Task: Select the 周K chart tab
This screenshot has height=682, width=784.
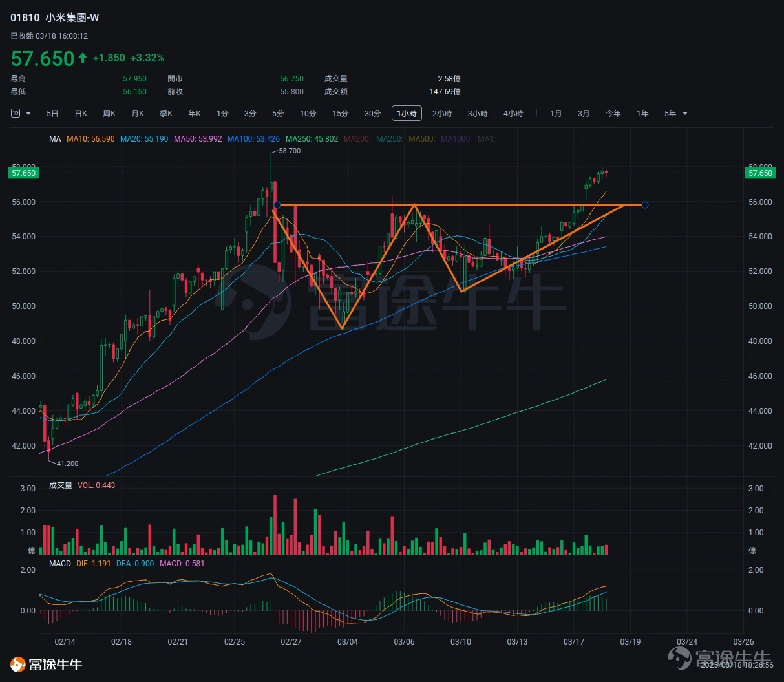Action: click(x=109, y=114)
